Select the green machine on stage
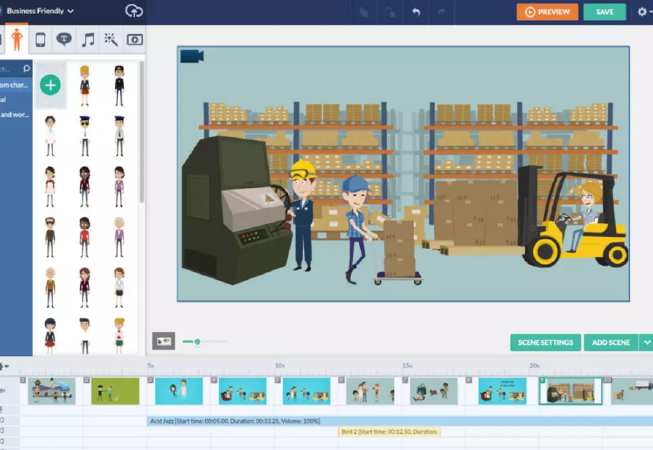The width and height of the screenshot is (653, 450). [235, 209]
